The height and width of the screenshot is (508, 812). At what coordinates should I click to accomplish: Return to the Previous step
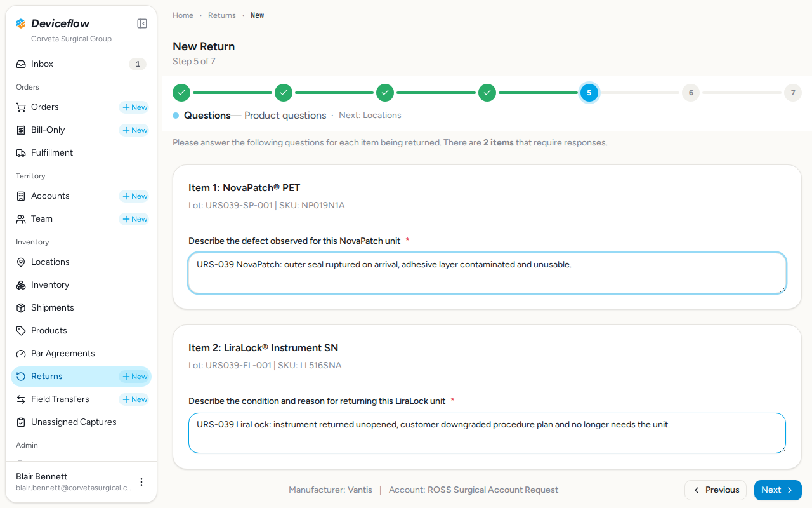[716, 490]
